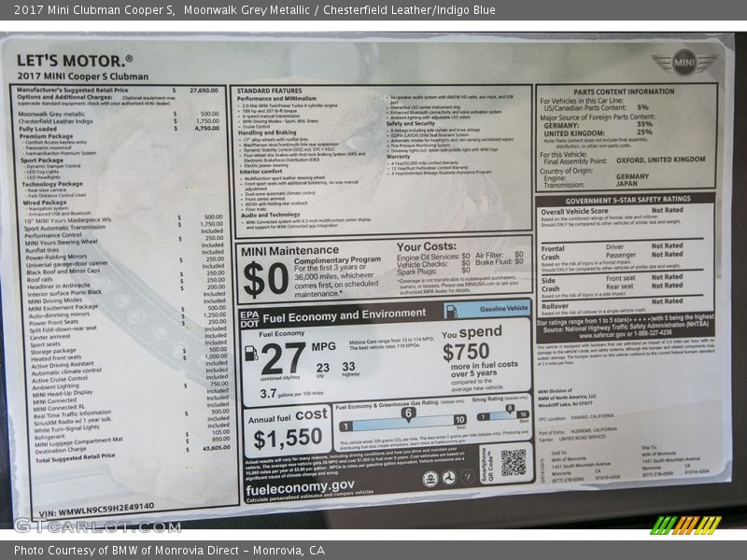Click the Runflat tires row

124,249
